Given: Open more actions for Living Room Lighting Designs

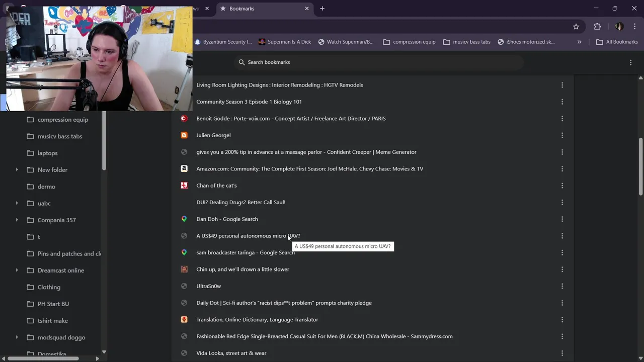Looking at the screenshot, I should pyautogui.click(x=562, y=85).
